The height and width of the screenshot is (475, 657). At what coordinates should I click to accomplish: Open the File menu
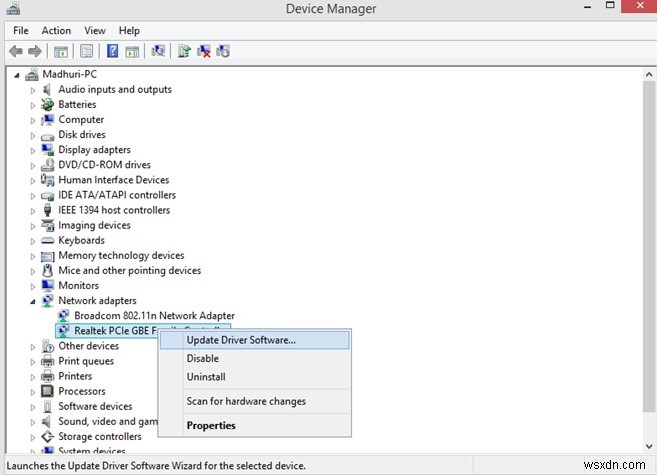pyautogui.click(x=21, y=31)
